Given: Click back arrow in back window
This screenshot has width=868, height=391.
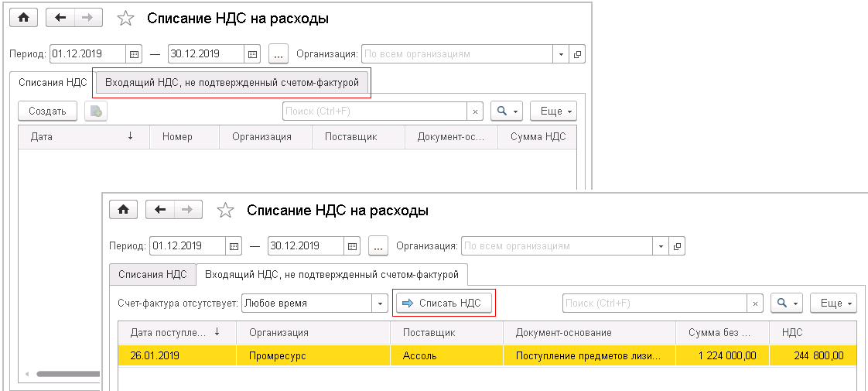Looking at the screenshot, I should click(60, 18).
